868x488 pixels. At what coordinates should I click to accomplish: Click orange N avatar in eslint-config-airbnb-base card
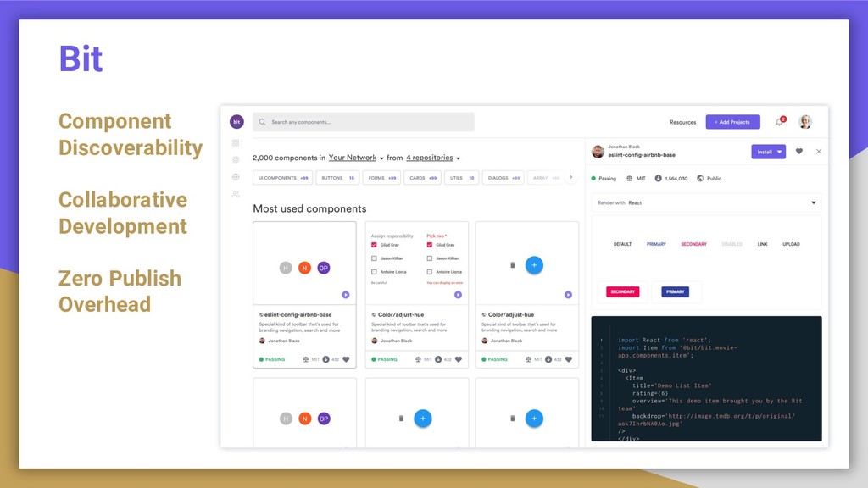[x=304, y=268]
